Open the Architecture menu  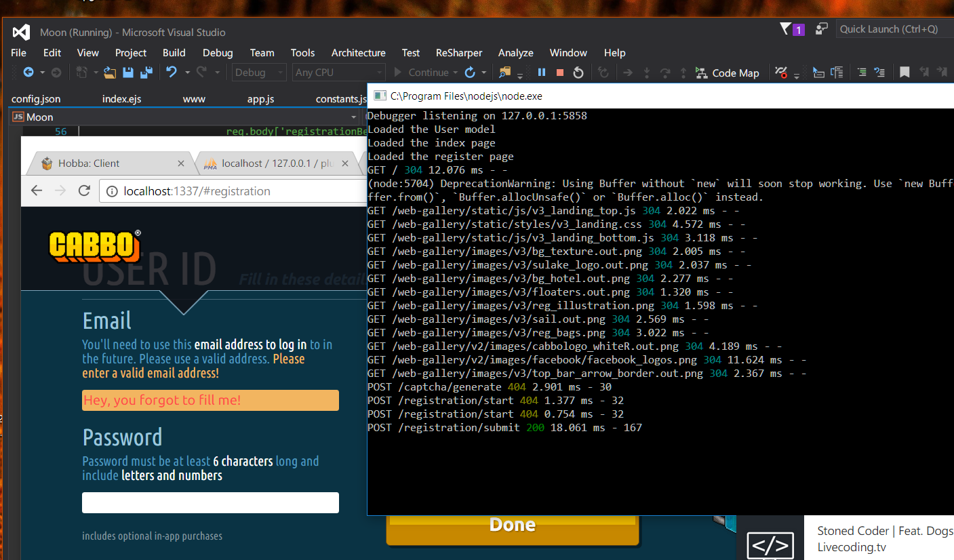[358, 53]
